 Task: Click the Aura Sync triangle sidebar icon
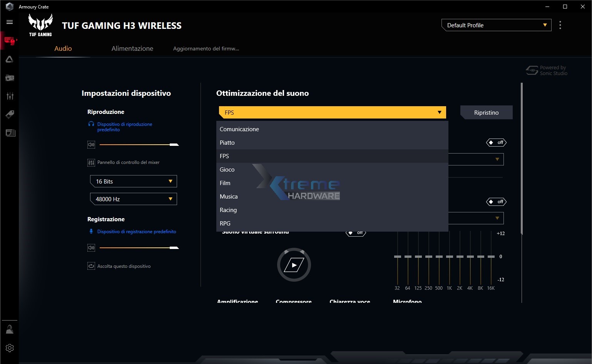tap(10, 59)
